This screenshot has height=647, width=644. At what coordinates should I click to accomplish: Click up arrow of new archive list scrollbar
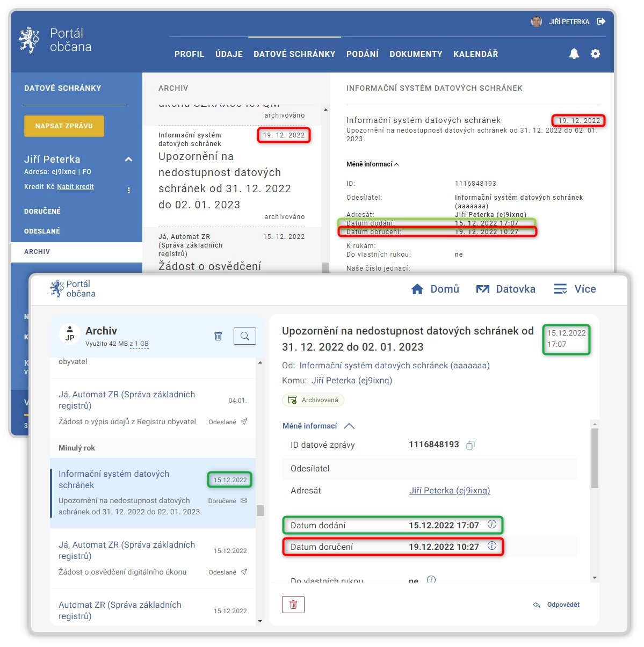click(x=260, y=363)
